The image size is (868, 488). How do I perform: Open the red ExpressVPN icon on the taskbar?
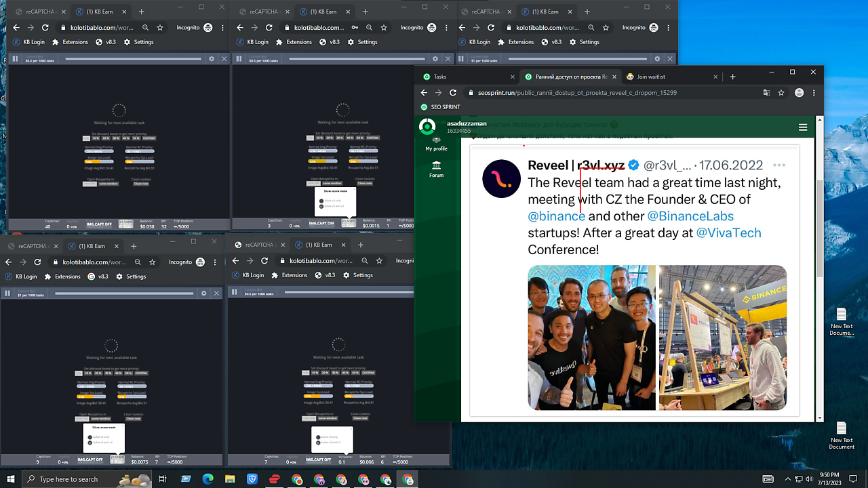tap(274, 479)
